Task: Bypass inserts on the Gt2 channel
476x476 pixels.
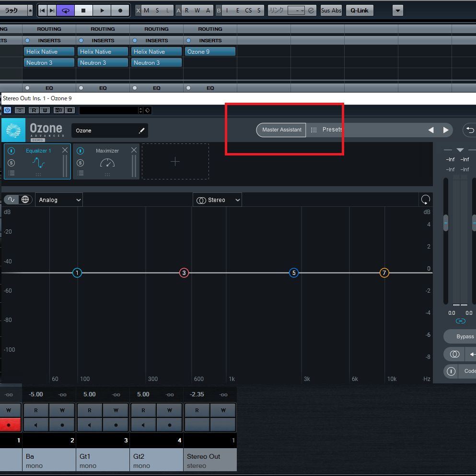Action: pos(135,40)
